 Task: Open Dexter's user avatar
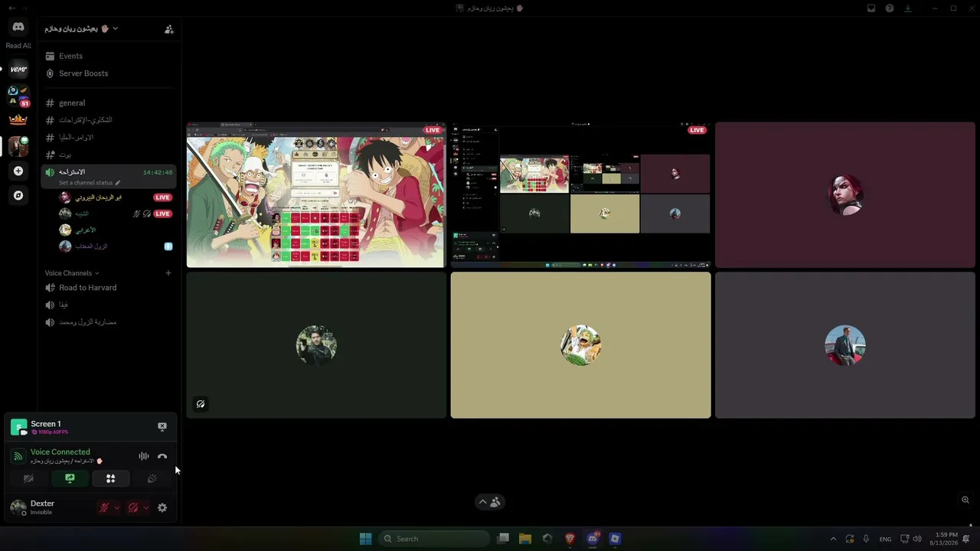point(18,507)
